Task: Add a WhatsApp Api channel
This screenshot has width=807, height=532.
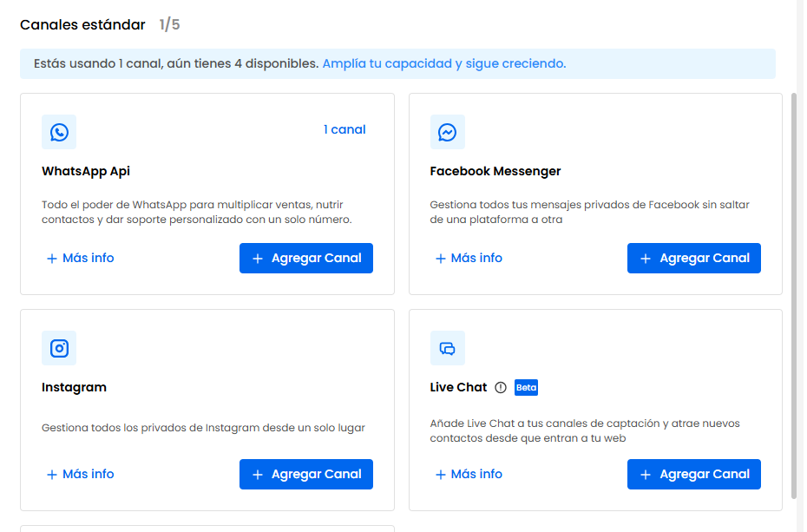Action: pos(306,259)
